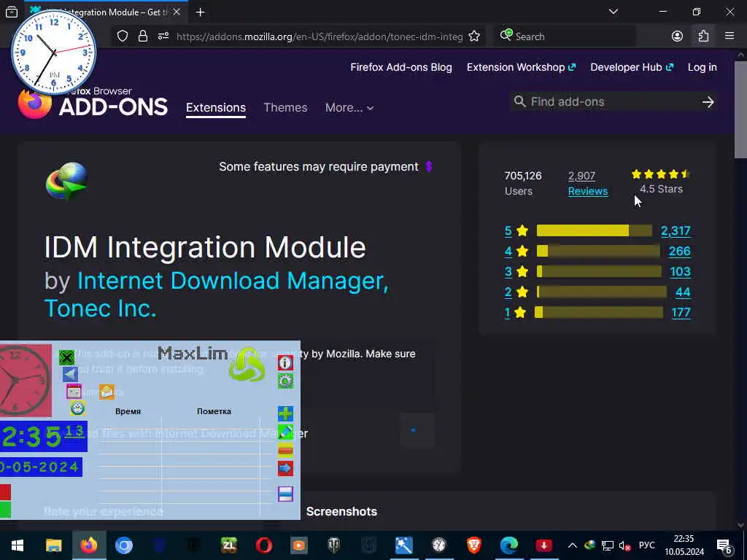Screen dimensions: 747x560
Task: Click the muted volume tray icon
Action: pyautogui.click(x=624, y=545)
